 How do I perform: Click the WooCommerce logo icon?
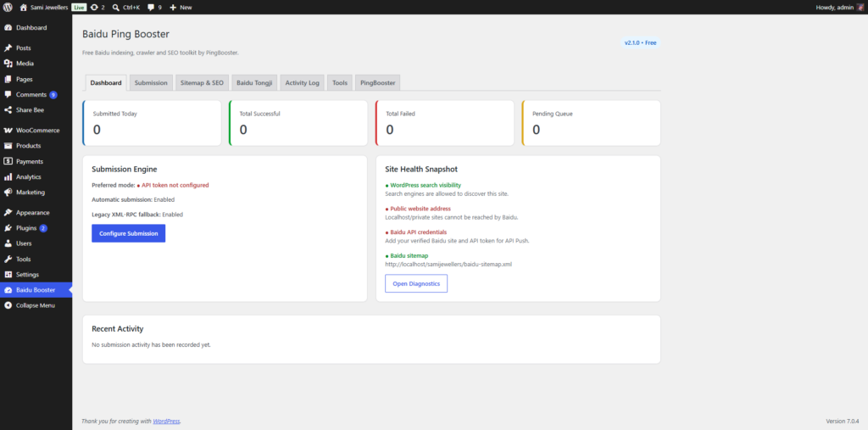click(x=8, y=131)
